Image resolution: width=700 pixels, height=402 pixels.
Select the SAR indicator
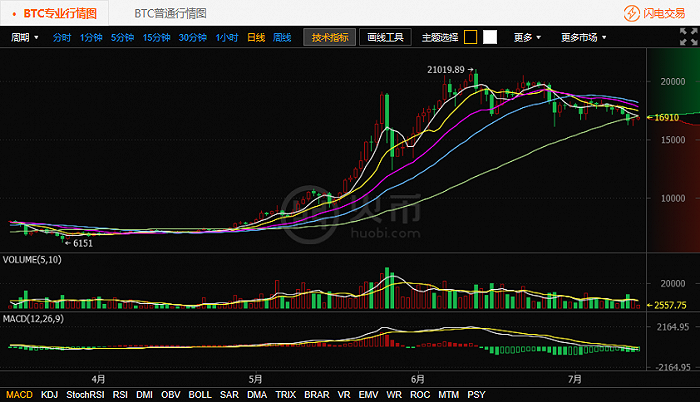click(x=229, y=395)
